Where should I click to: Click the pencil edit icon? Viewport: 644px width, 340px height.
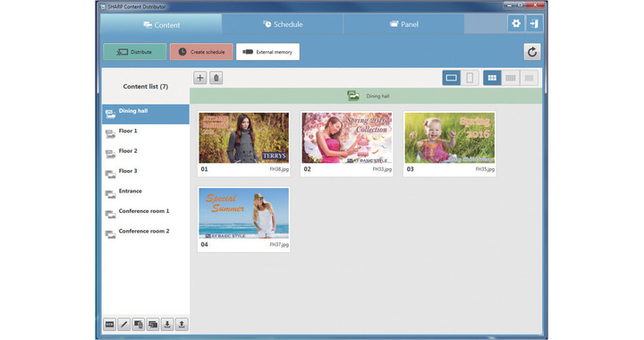pos(124,325)
